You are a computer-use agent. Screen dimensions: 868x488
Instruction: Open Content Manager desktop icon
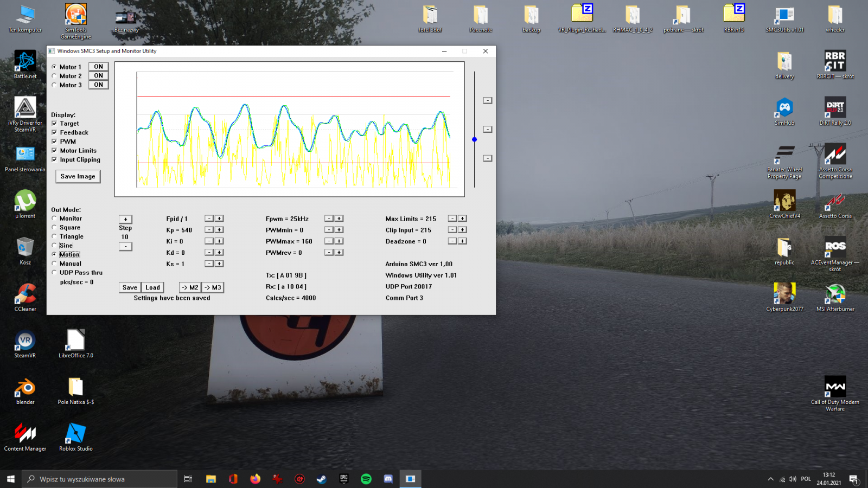click(x=25, y=434)
